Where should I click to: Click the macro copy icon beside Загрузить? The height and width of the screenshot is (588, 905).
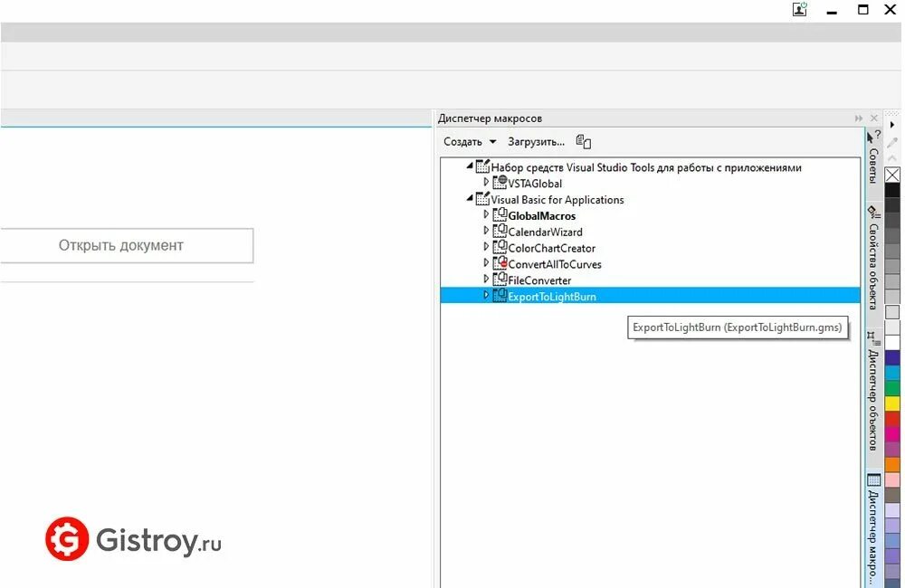pyautogui.click(x=583, y=141)
